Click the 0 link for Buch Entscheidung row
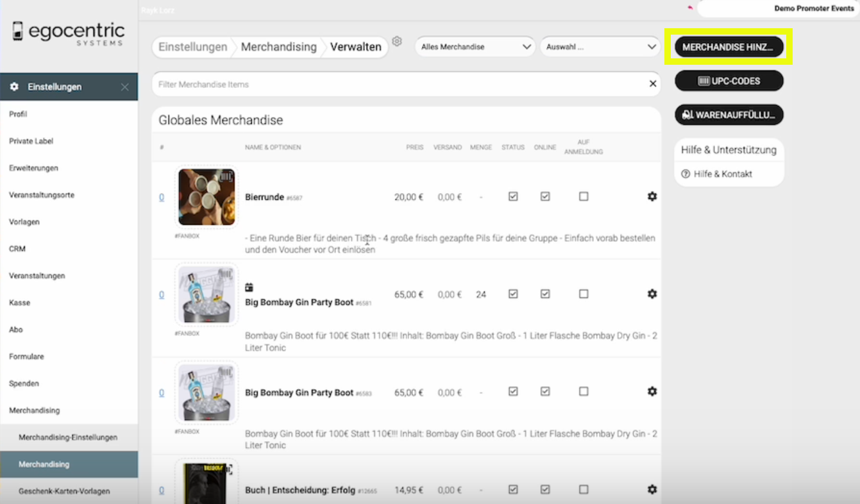The image size is (860, 504). (162, 490)
